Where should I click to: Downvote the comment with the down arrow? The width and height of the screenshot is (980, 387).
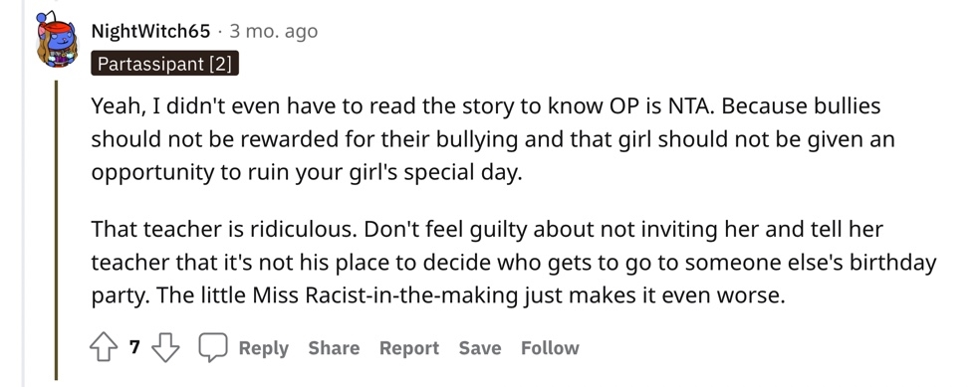tap(165, 347)
